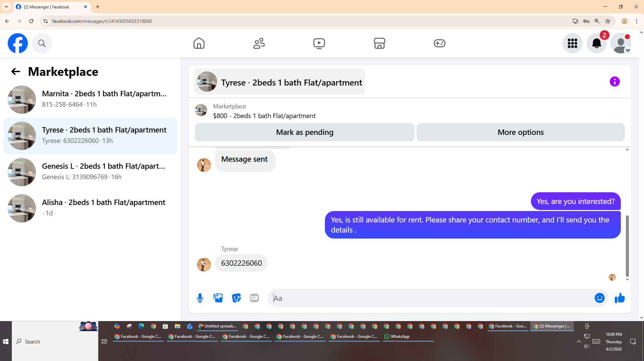Open the Genesis L conversation

click(x=90, y=172)
